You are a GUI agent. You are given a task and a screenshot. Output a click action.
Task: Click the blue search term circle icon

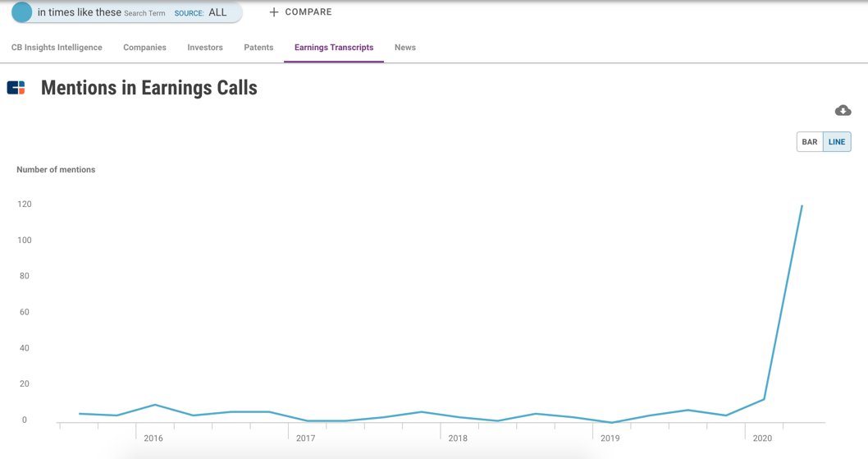(x=22, y=12)
